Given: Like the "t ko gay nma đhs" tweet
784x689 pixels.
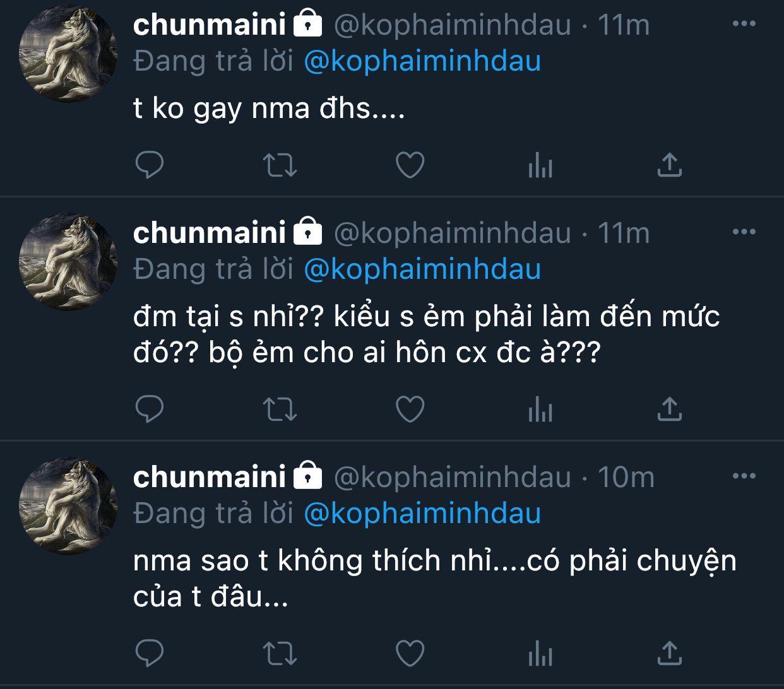Looking at the screenshot, I should tap(410, 165).
